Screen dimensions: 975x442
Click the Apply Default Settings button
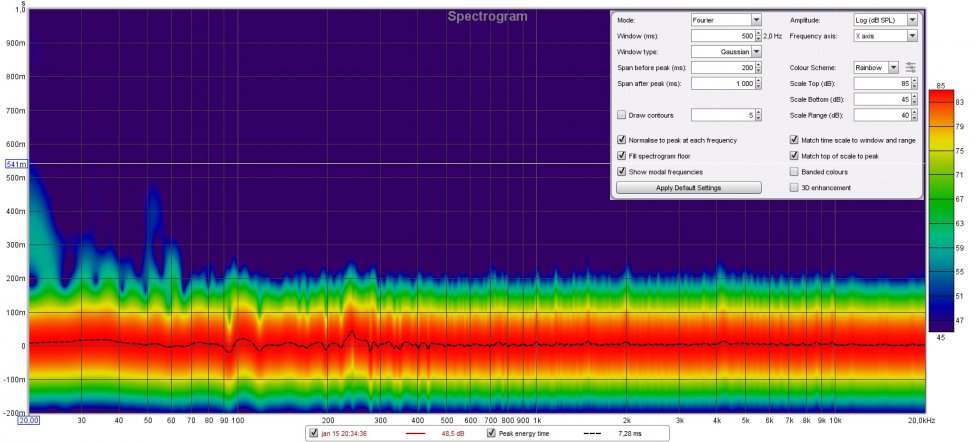pyautogui.click(x=688, y=188)
